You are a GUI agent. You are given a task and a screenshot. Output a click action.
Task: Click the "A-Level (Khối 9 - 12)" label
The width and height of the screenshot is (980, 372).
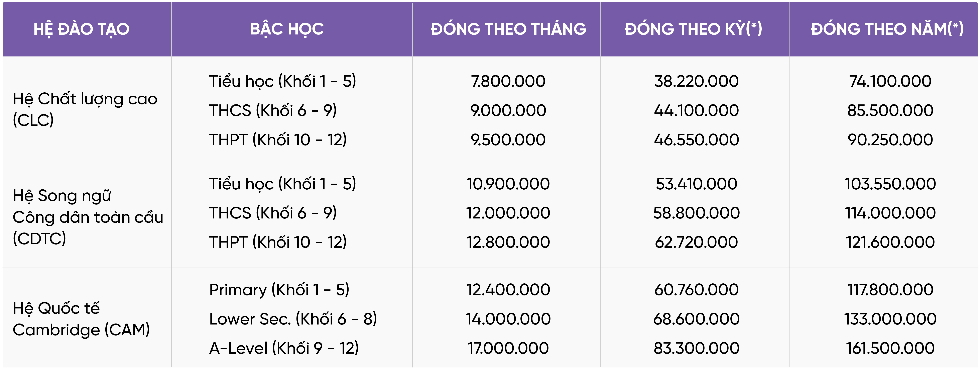[x=284, y=348]
